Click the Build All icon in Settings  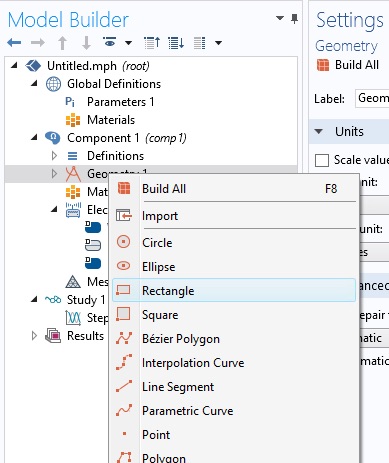323,65
